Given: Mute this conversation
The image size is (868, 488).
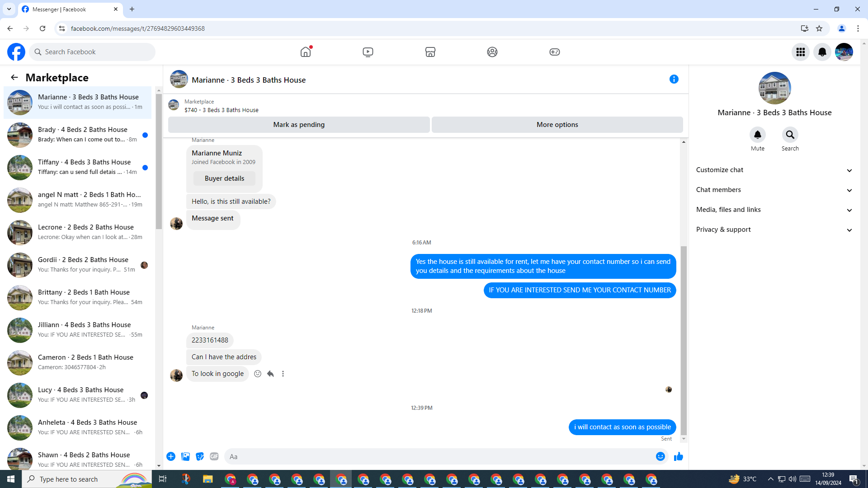Looking at the screenshot, I should click(757, 135).
